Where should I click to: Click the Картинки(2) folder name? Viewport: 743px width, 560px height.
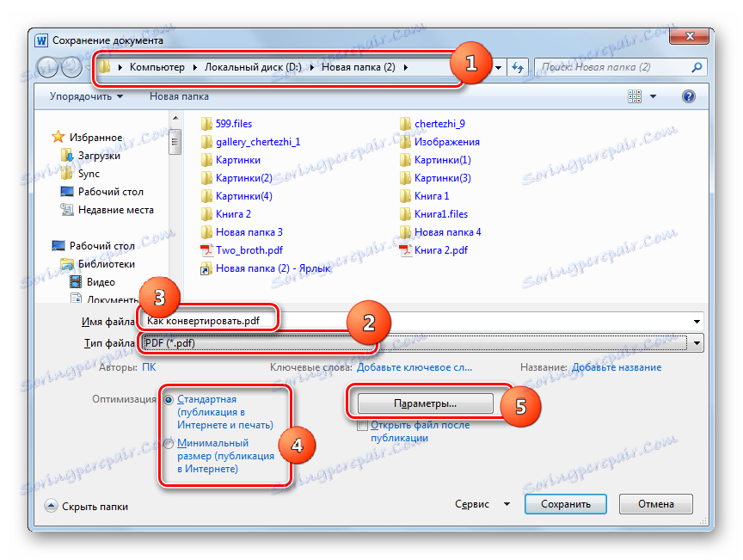pos(244,178)
